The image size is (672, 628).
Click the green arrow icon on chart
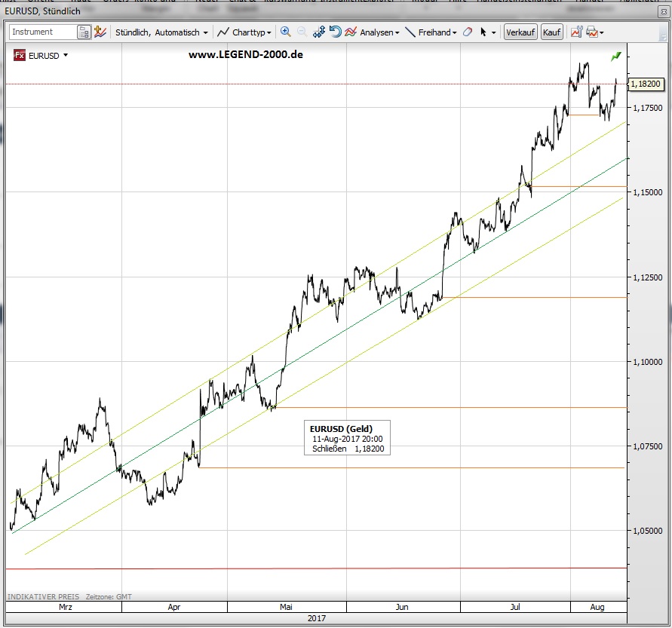[616, 56]
